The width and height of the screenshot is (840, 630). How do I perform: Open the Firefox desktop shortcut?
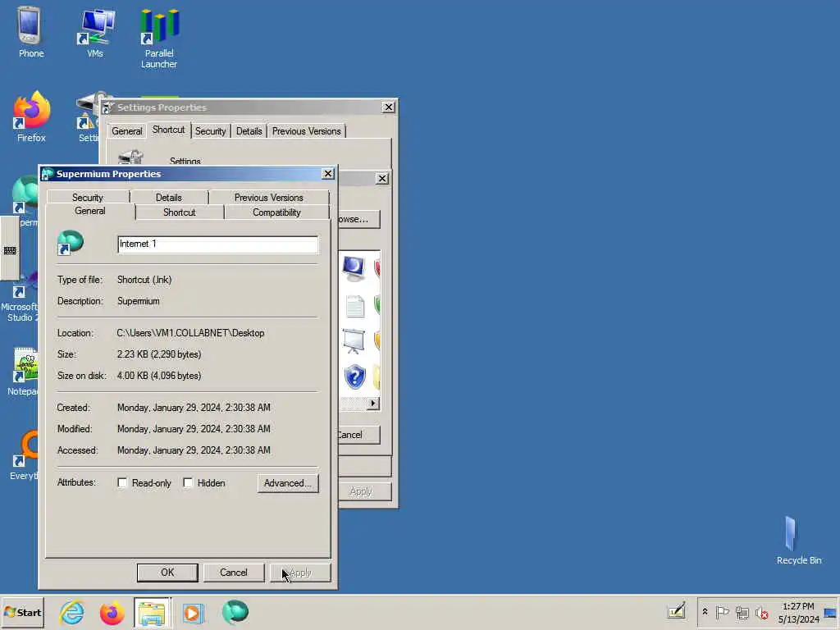tap(31, 116)
